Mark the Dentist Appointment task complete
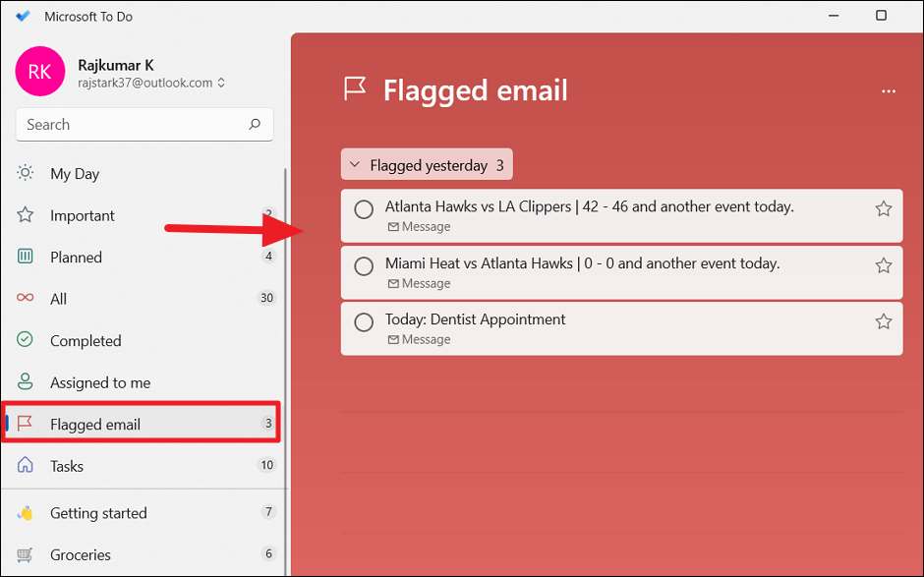This screenshot has height=577, width=924. tap(364, 321)
